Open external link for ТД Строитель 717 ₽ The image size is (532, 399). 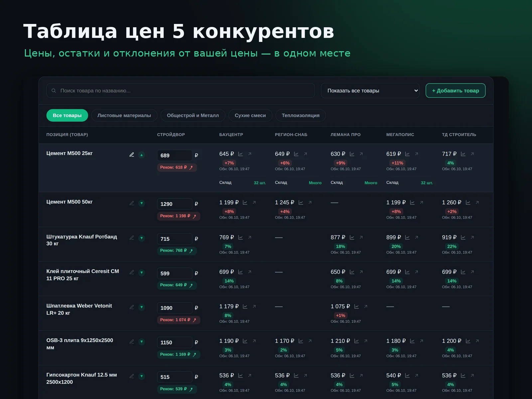coord(472,154)
